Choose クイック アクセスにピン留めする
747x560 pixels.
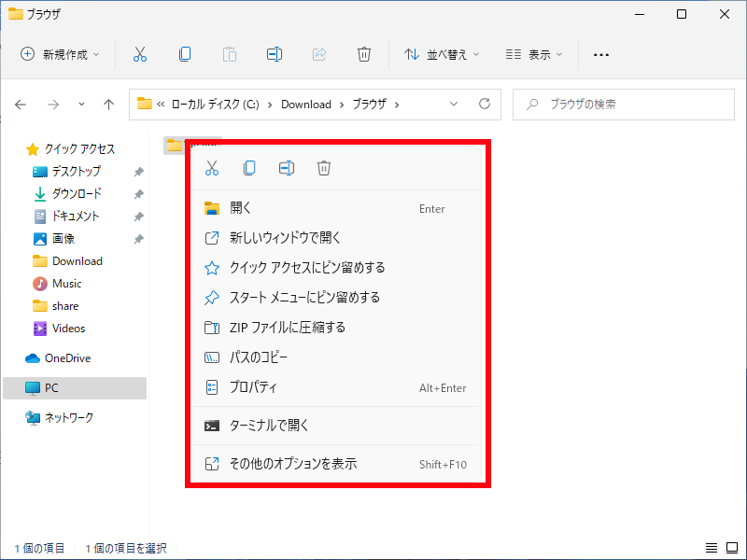pyautogui.click(x=336, y=268)
